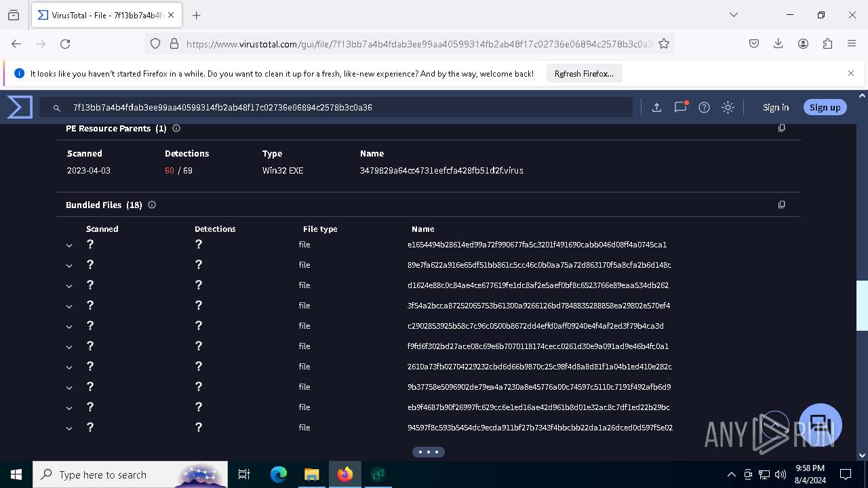868x488 pixels.
Task: Expand row for file 3f54a2bcca872520...
Action: pos(69,306)
